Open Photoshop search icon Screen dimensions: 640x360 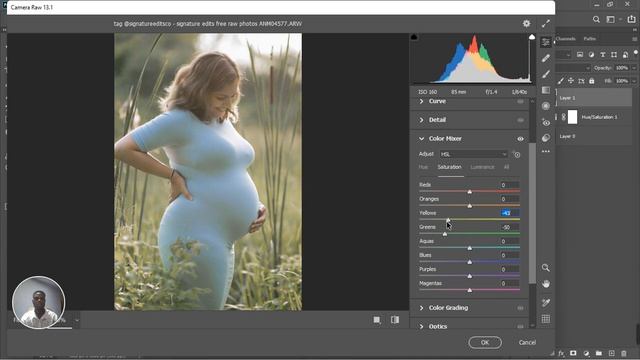pyautogui.click(x=596, y=19)
